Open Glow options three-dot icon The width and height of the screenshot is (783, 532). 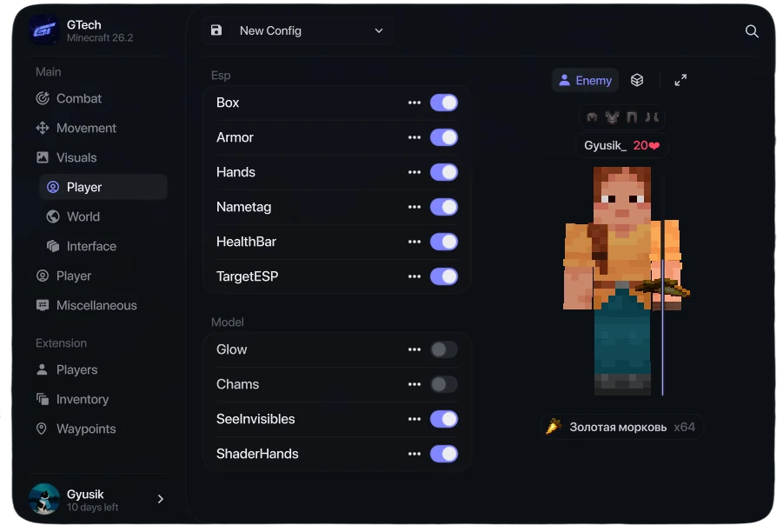(415, 349)
